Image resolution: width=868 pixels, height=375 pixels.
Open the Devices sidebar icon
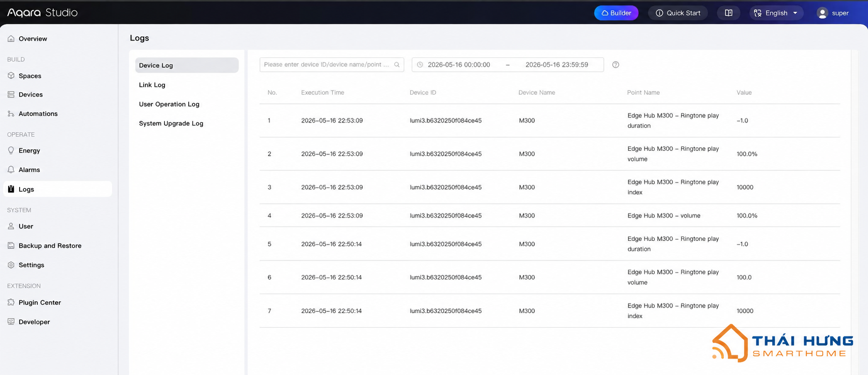pos(11,95)
